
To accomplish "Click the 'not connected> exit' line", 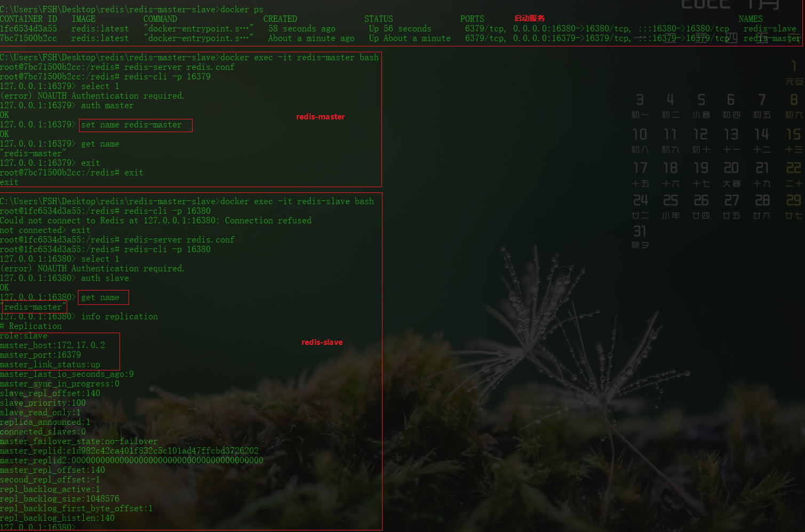I will point(45,230).
